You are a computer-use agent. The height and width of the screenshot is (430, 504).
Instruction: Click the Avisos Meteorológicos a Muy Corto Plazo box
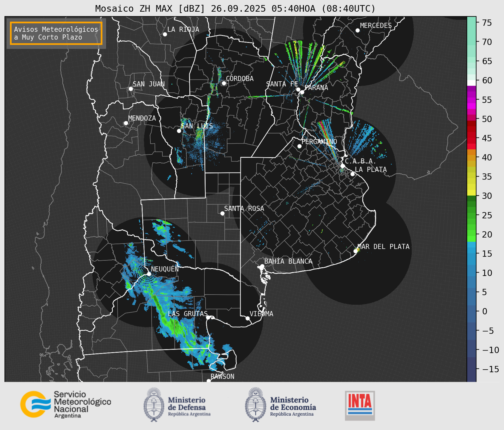click(56, 33)
